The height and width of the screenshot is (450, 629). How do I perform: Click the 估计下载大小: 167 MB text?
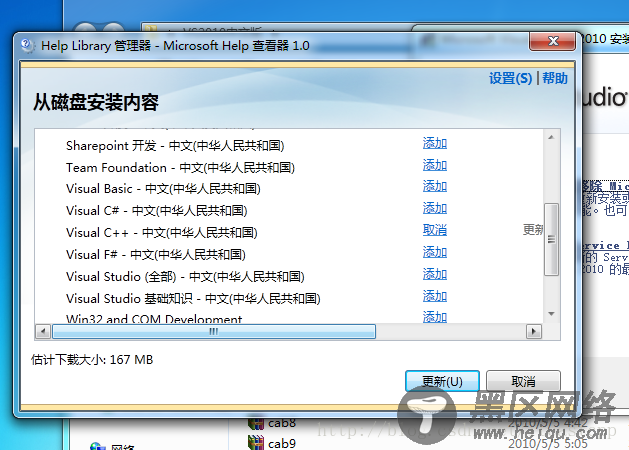point(92,360)
